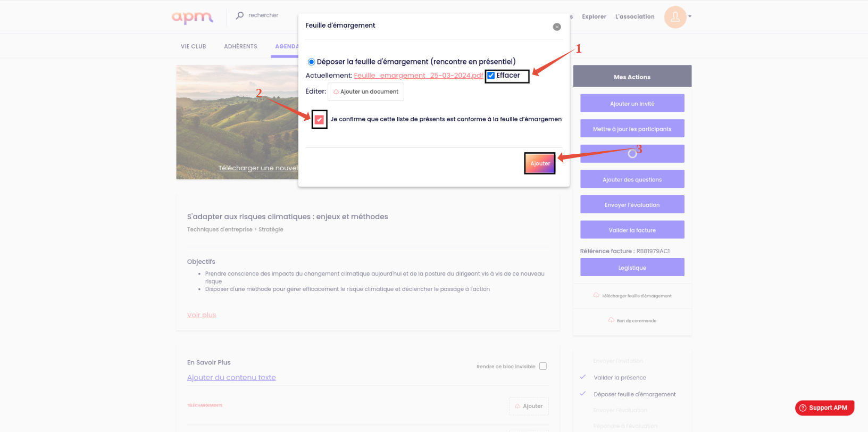868x432 pixels.
Task: Click the search magnifier icon
Action: pyautogui.click(x=240, y=15)
